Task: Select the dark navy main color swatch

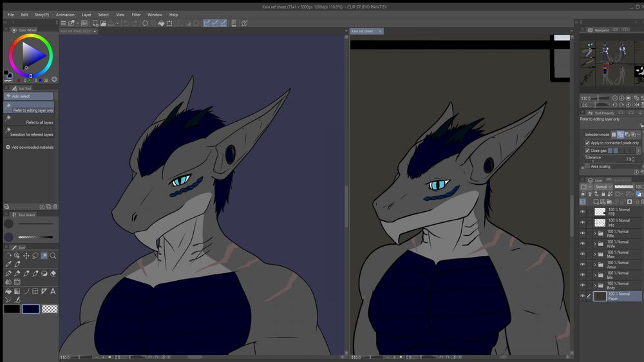Action: click(x=30, y=309)
